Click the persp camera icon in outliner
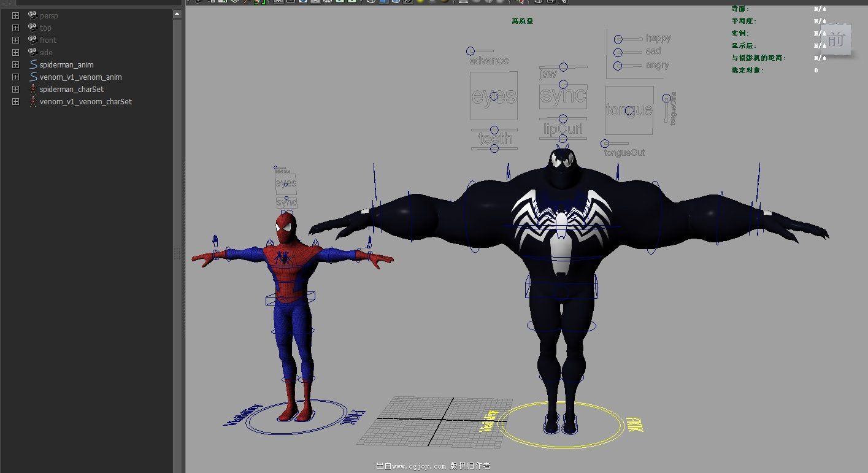The width and height of the screenshot is (868, 473). 33,15
